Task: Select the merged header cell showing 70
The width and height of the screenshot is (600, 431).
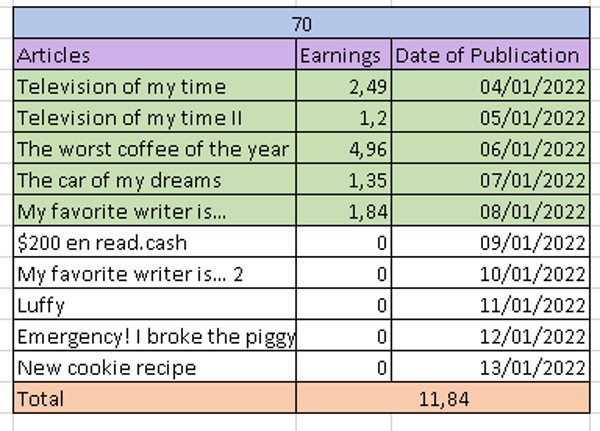Action: tap(302, 23)
